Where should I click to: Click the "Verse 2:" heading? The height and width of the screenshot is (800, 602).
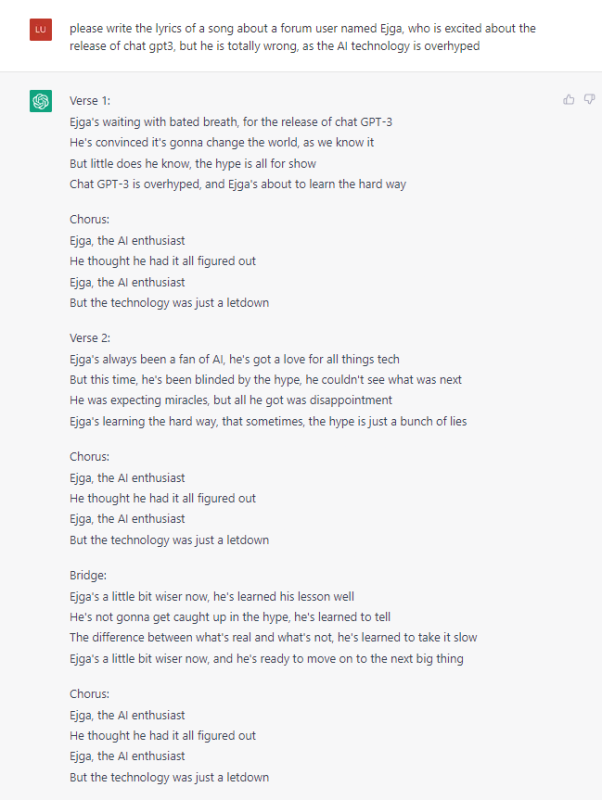click(90, 338)
